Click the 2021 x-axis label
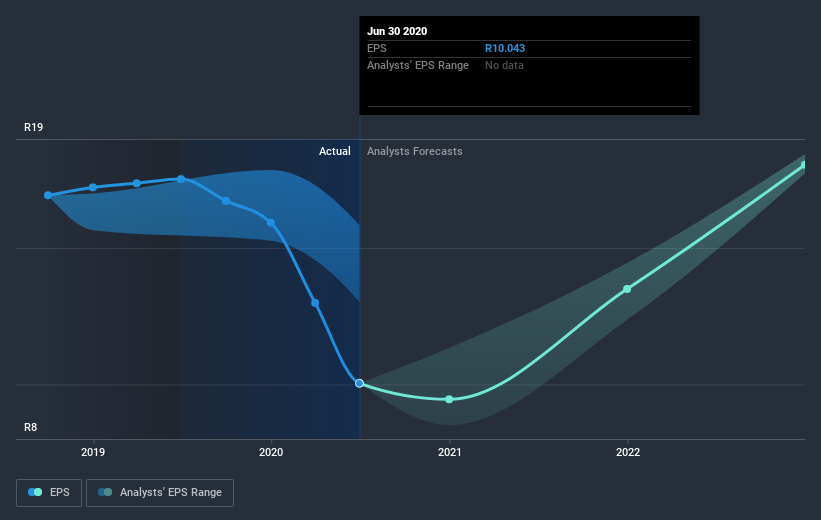The width and height of the screenshot is (821, 520). 449,452
